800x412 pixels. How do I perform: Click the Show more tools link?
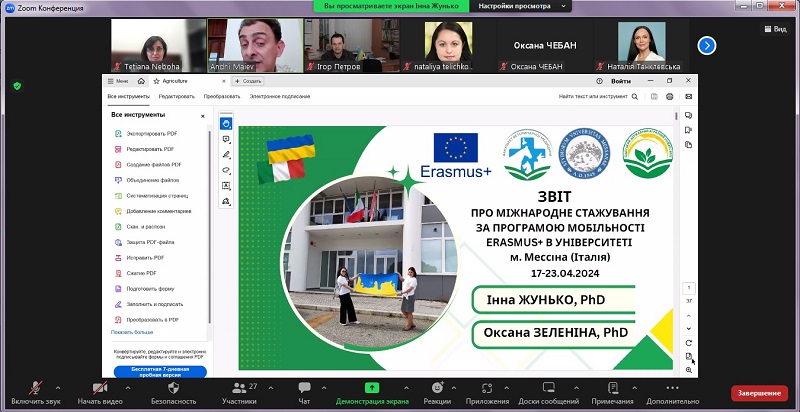(x=132, y=331)
